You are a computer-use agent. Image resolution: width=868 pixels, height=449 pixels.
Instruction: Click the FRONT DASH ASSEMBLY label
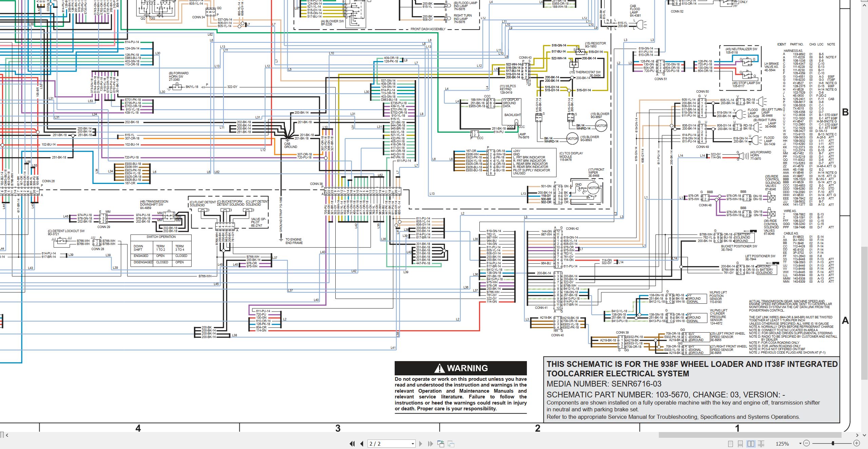coord(428,29)
